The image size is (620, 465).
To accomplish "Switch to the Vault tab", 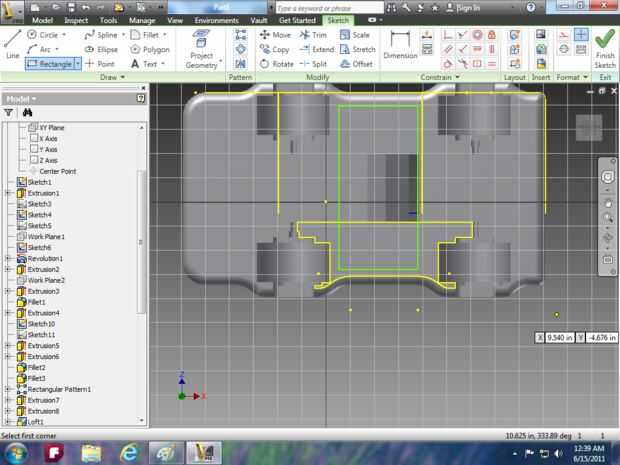I will [259, 20].
